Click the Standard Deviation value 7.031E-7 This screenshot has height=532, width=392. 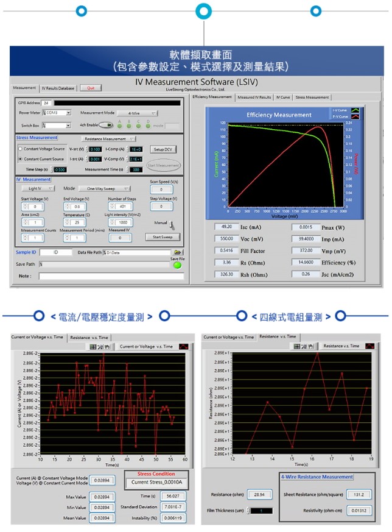(173, 507)
